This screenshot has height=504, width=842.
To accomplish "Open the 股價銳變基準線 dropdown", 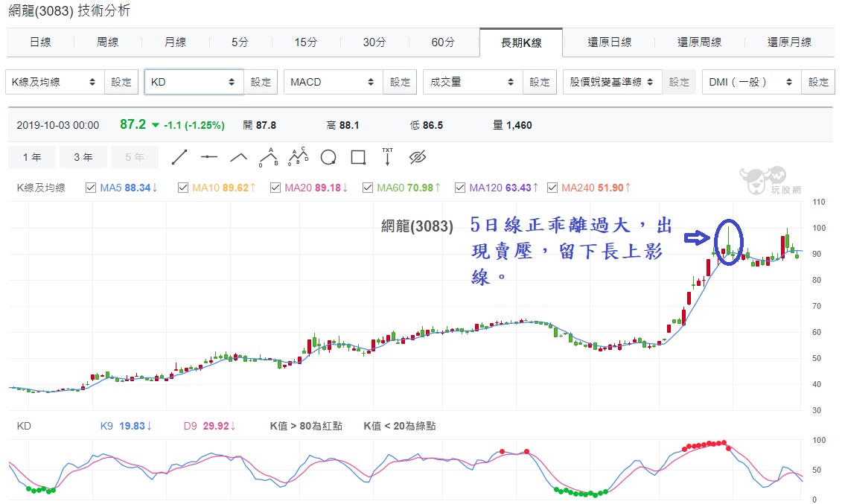I will point(612,82).
